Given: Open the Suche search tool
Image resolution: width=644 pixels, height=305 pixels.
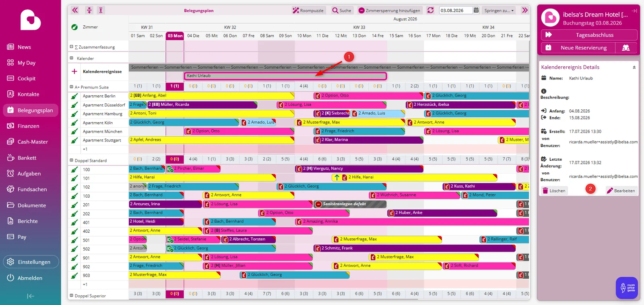Looking at the screenshot, I should coord(342,10).
